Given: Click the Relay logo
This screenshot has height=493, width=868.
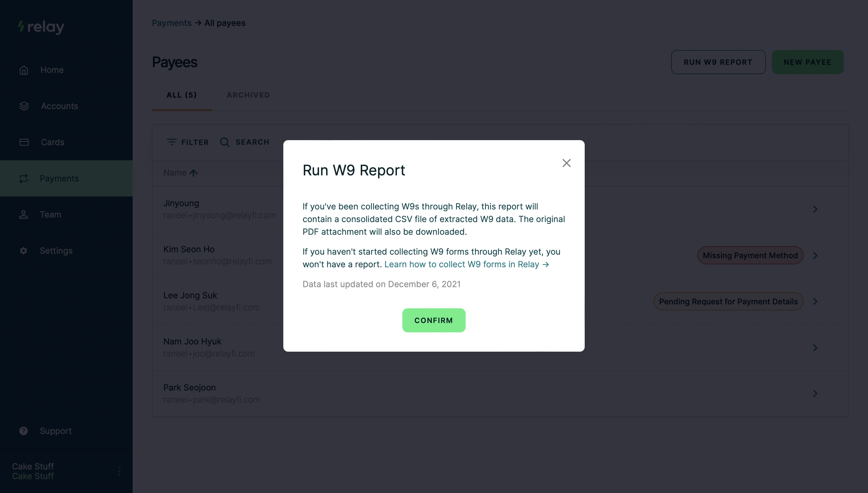Looking at the screenshot, I should (x=41, y=27).
